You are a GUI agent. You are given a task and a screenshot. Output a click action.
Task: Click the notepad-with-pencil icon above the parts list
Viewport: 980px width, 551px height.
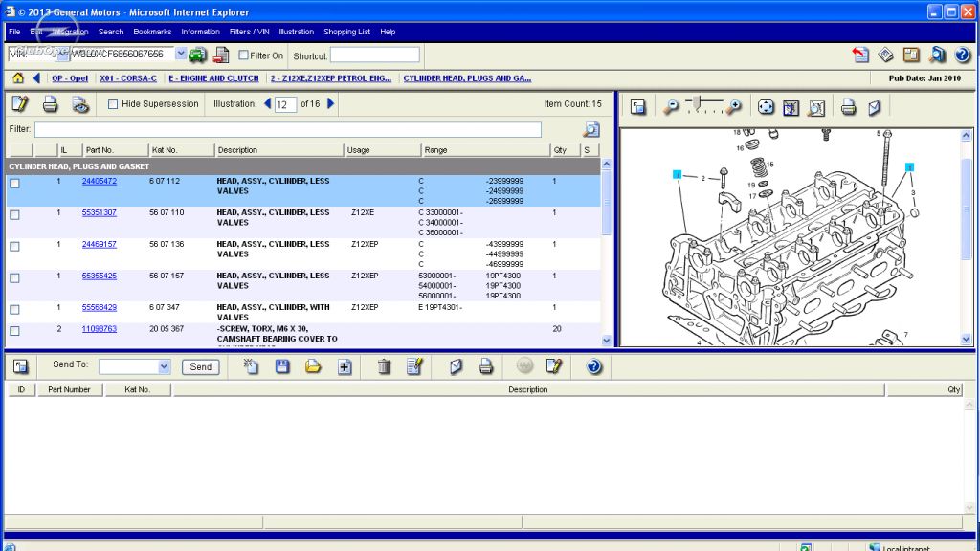20,104
